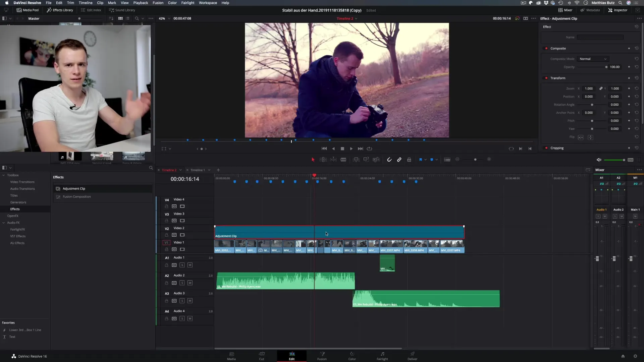Viewport: 644px width, 362px height.
Task: Click the Flip vertical icon in Inspector
Action: coord(591,137)
